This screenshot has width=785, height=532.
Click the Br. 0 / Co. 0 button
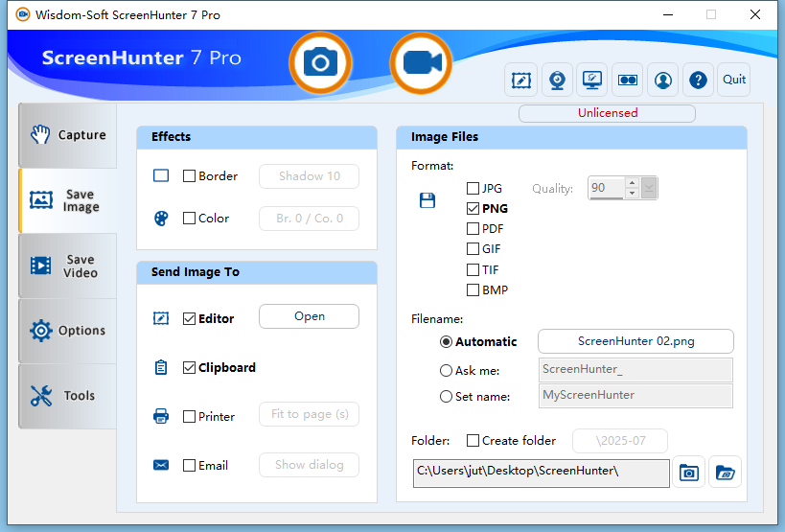tap(309, 219)
